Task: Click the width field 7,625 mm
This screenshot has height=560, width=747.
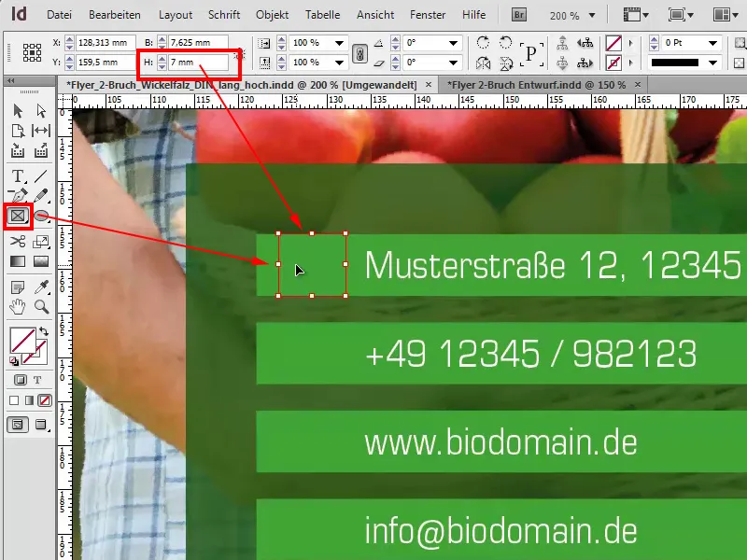Action: [x=197, y=43]
